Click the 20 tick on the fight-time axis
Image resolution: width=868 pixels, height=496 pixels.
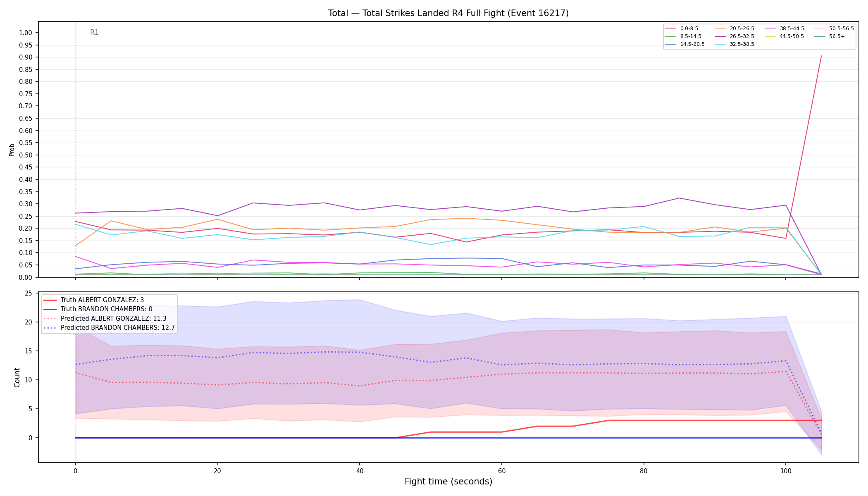[x=217, y=470]
